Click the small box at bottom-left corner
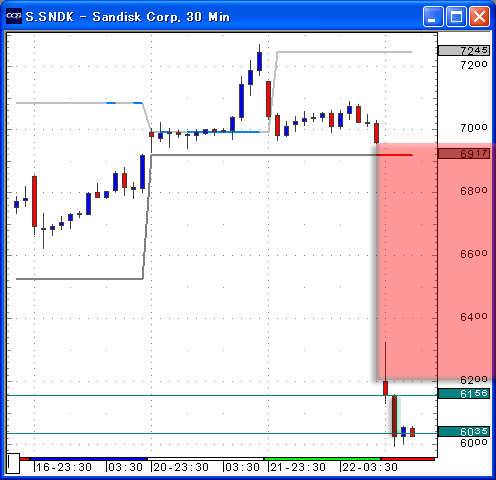 point(13,463)
